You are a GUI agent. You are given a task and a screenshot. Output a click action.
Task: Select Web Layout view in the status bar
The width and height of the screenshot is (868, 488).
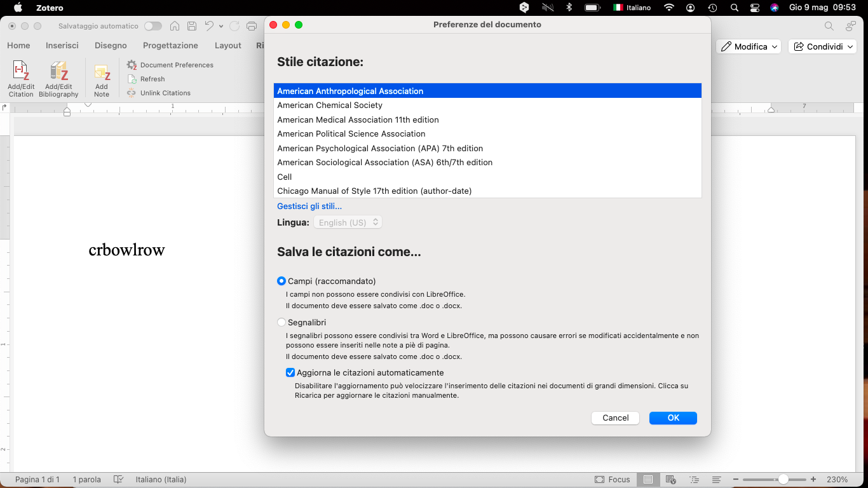pyautogui.click(x=672, y=480)
